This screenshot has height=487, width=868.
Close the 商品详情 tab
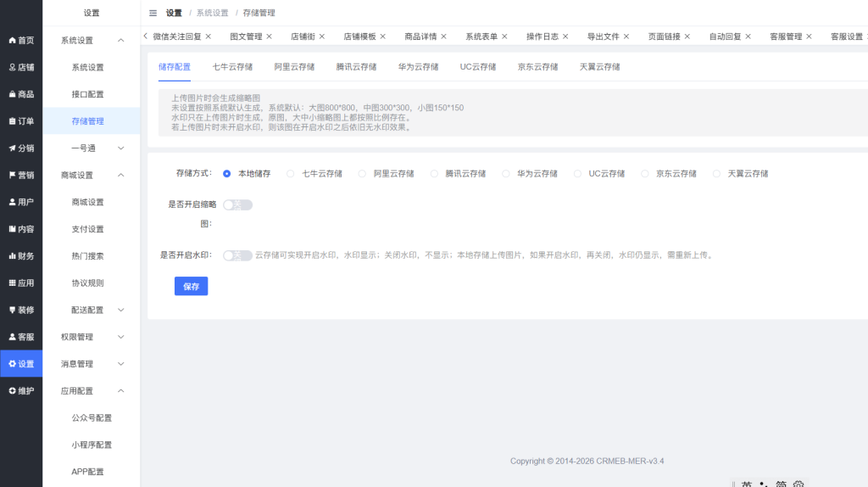pos(443,36)
